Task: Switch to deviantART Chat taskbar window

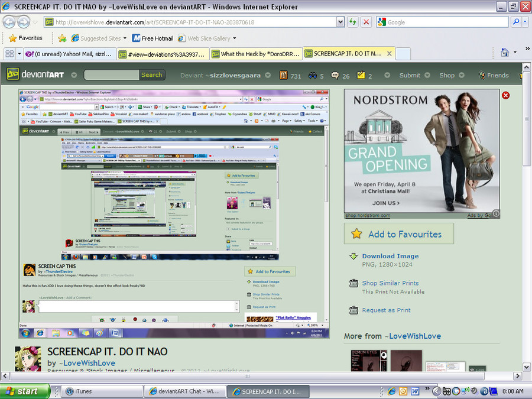Action: [185, 391]
